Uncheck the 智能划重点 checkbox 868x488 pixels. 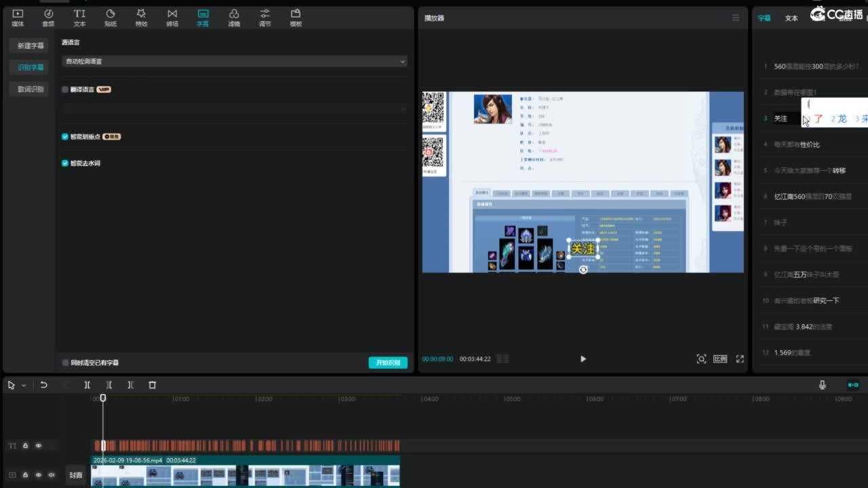pos(65,137)
